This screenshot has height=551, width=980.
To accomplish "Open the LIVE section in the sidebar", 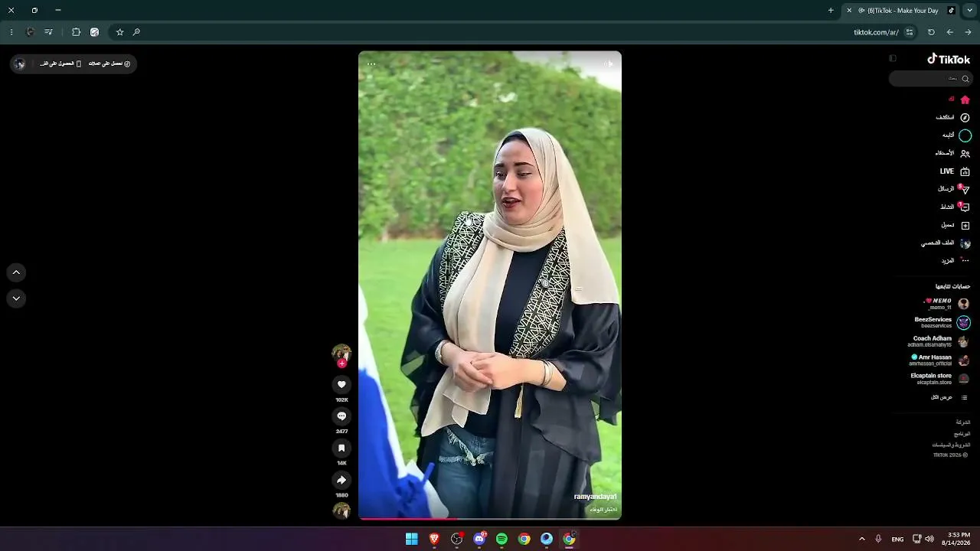I will point(955,171).
